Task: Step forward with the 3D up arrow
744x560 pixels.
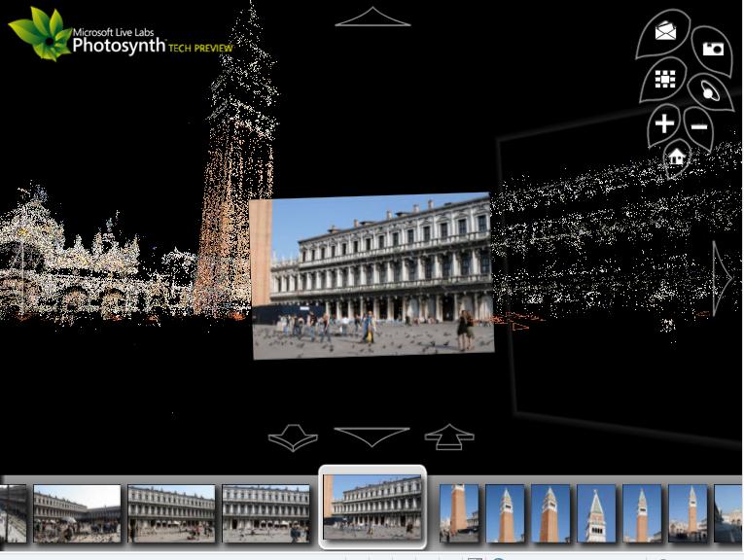Action: [449, 437]
